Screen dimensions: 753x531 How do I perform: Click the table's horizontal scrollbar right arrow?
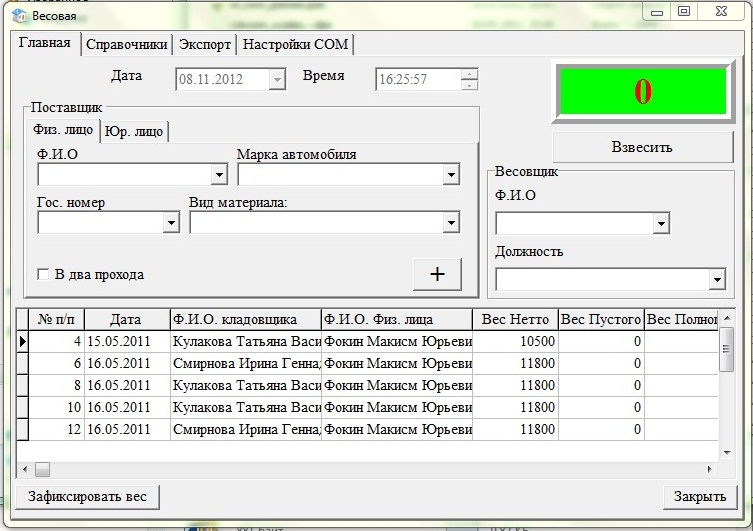click(x=711, y=469)
